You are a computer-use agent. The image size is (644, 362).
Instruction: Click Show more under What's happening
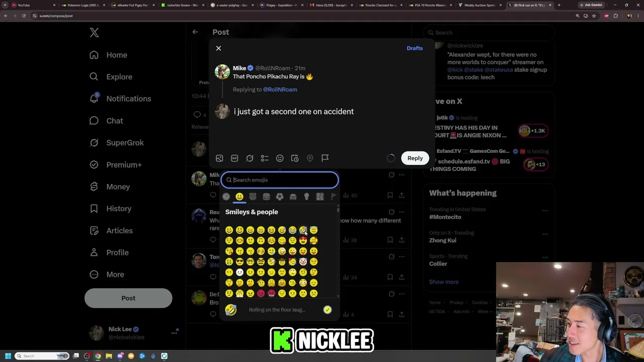click(x=444, y=282)
